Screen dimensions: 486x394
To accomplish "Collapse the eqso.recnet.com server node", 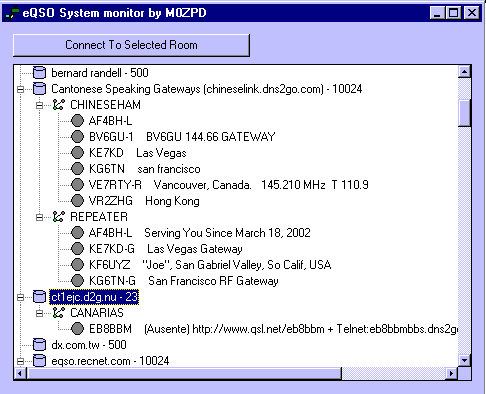I will [x=20, y=361].
